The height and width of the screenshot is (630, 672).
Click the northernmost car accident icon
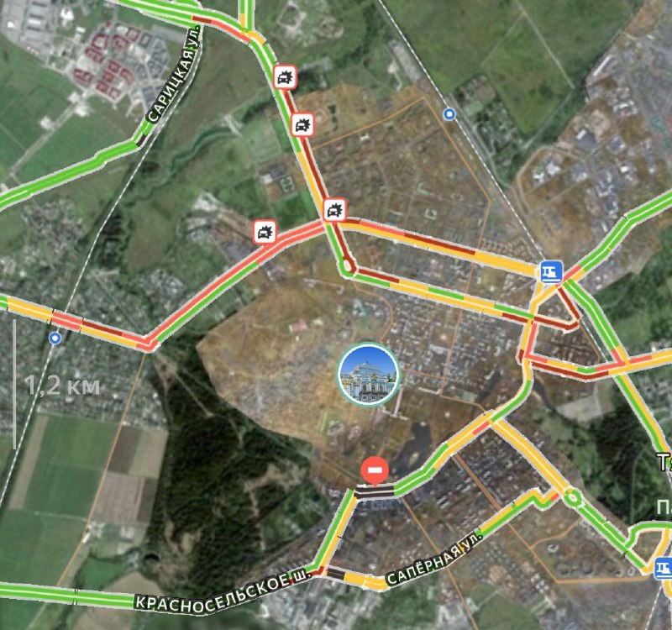click(x=285, y=77)
